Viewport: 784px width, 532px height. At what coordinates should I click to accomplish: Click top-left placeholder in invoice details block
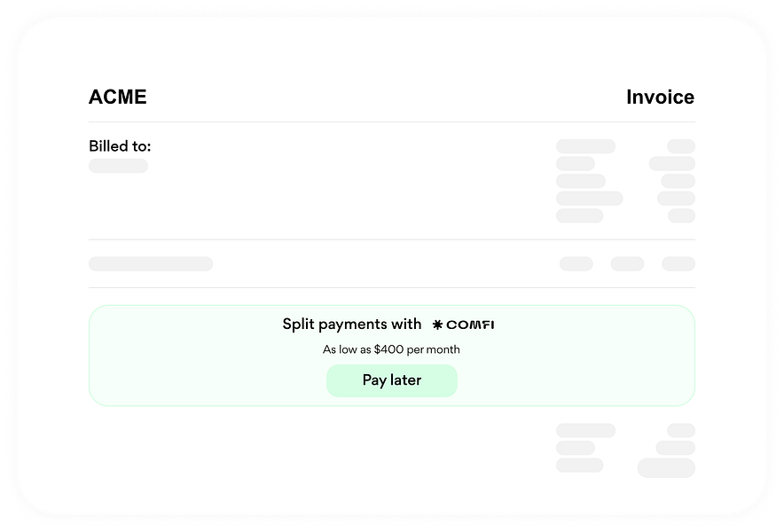(x=585, y=146)
